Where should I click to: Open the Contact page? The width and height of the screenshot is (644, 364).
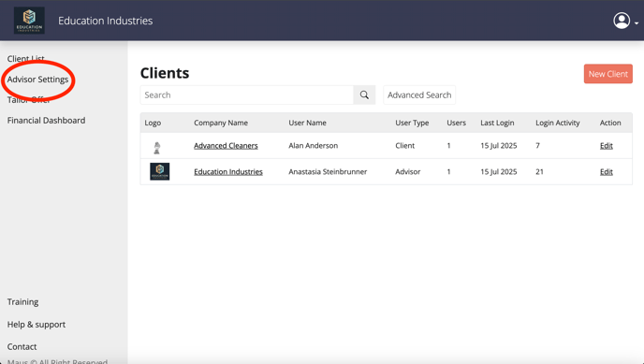22,346
